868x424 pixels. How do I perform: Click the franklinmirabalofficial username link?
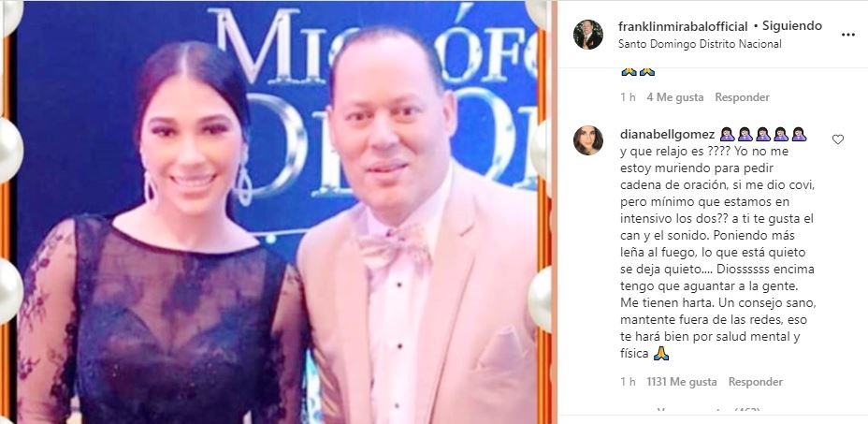[683, 26]
